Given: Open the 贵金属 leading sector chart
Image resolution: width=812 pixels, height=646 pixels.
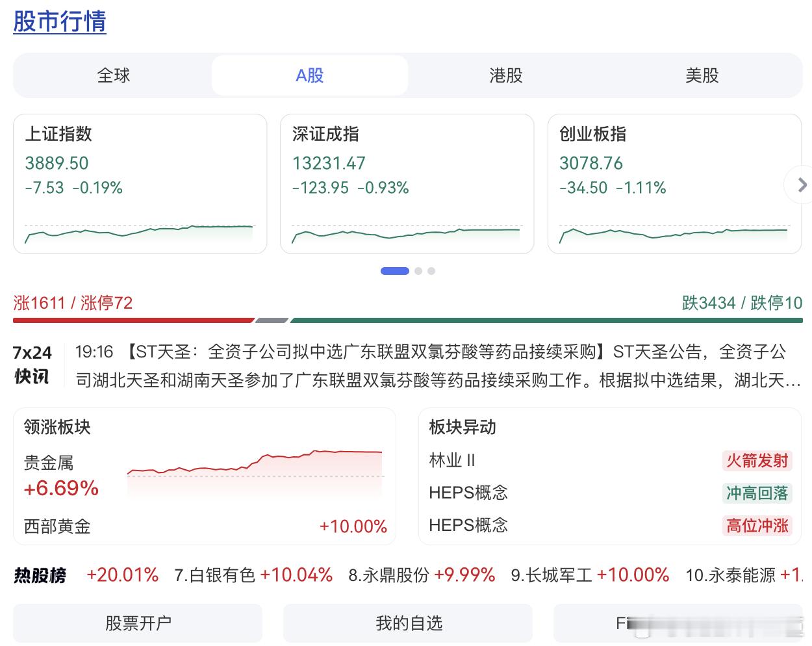Looking at the screenshot, I should [x=255, y=469].
